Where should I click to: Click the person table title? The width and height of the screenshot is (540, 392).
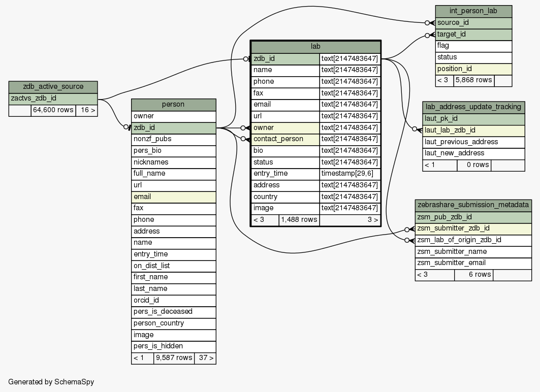click(173, 105)
